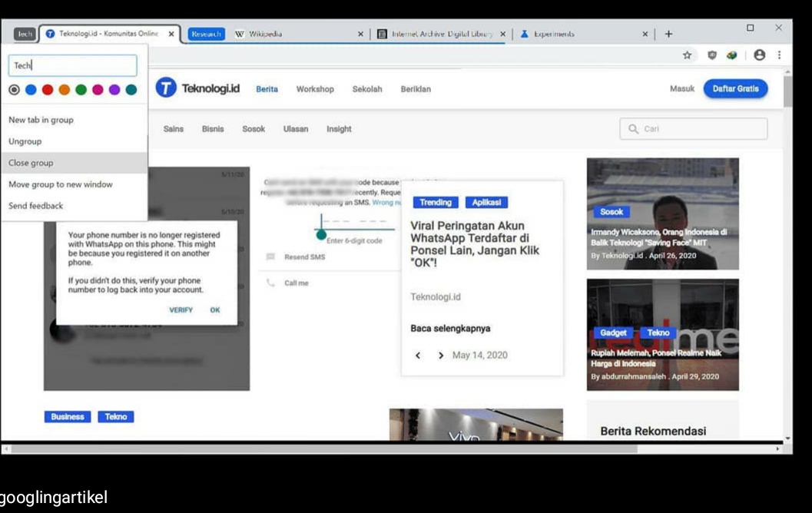The image size is (812, 513).
Task: Open the Sekolah nav link
Action: [367, 89]
